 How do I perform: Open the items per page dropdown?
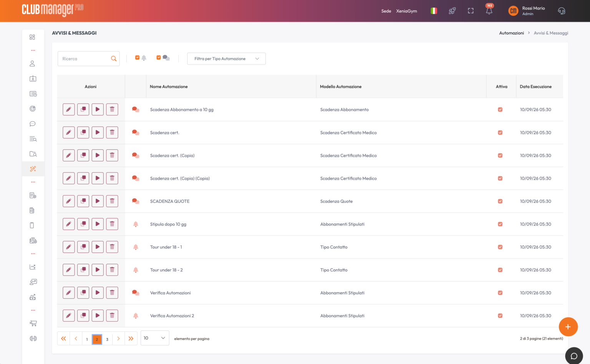[155, 338]
